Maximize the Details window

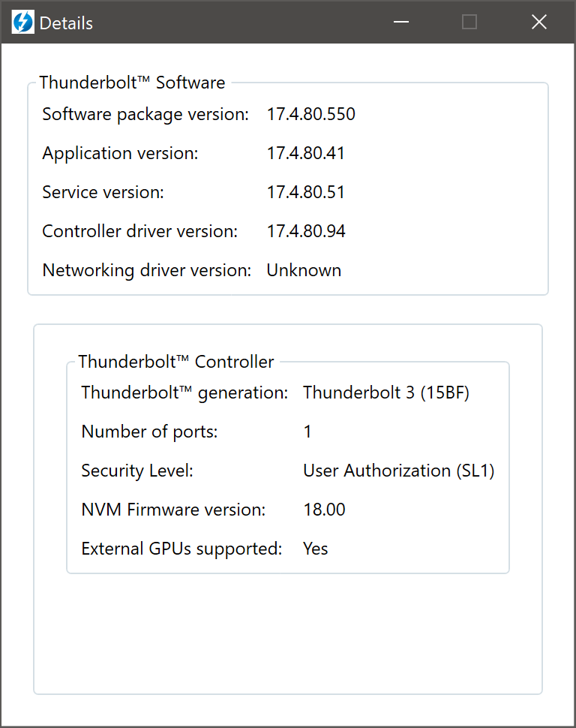[469, 22]
